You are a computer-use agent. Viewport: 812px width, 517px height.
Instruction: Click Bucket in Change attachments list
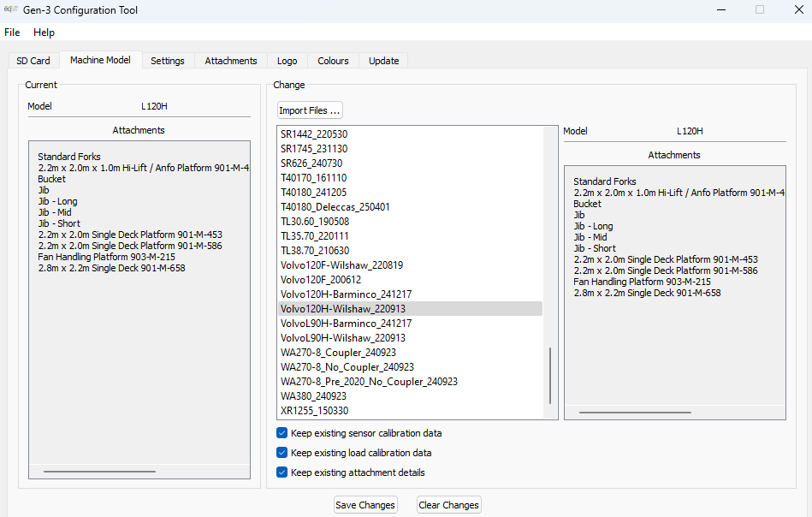pyautogui.click(x=587, y=204)
